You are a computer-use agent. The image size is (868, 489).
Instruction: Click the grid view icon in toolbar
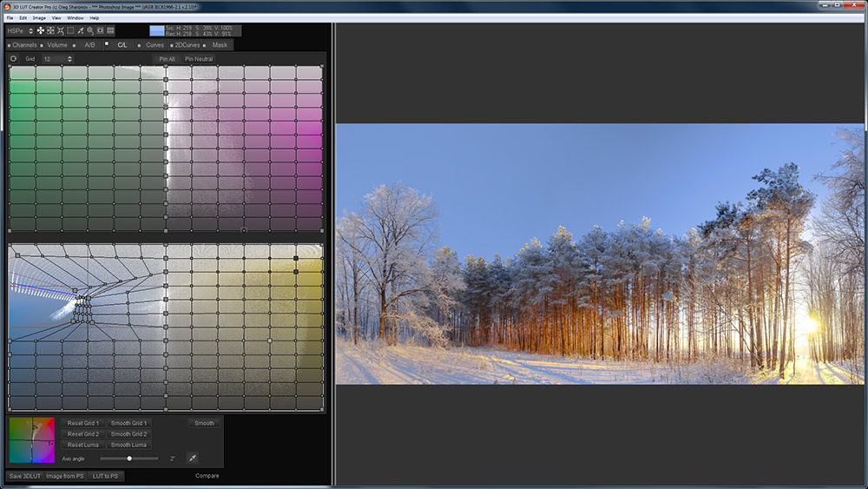click(110, 30)
